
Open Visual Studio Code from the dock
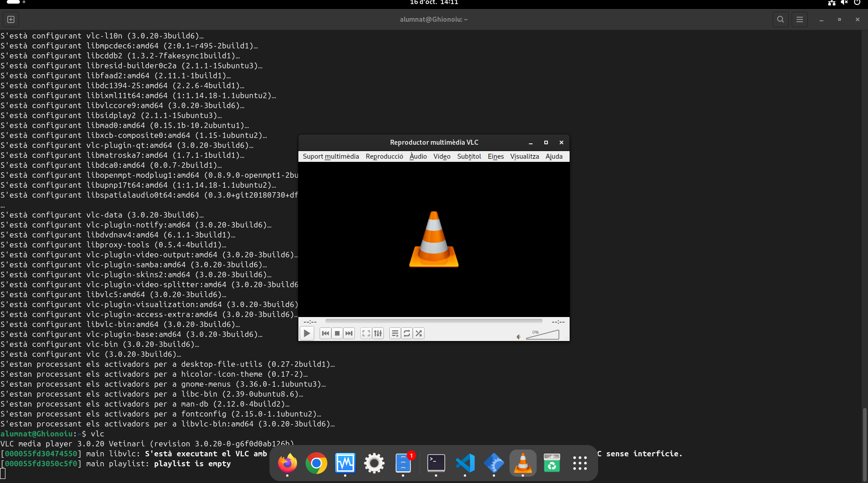(465, 463)
